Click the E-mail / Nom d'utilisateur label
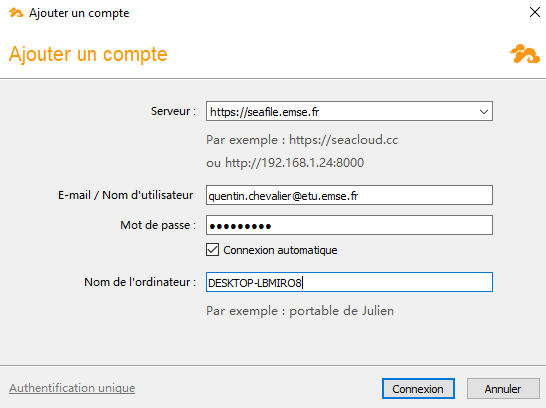 [125, 195]
